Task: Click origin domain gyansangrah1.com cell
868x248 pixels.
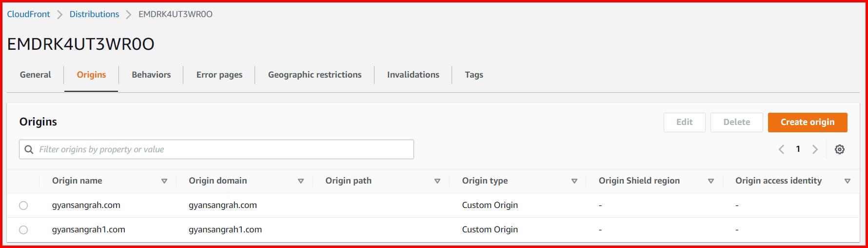Action: coord(225,229)
